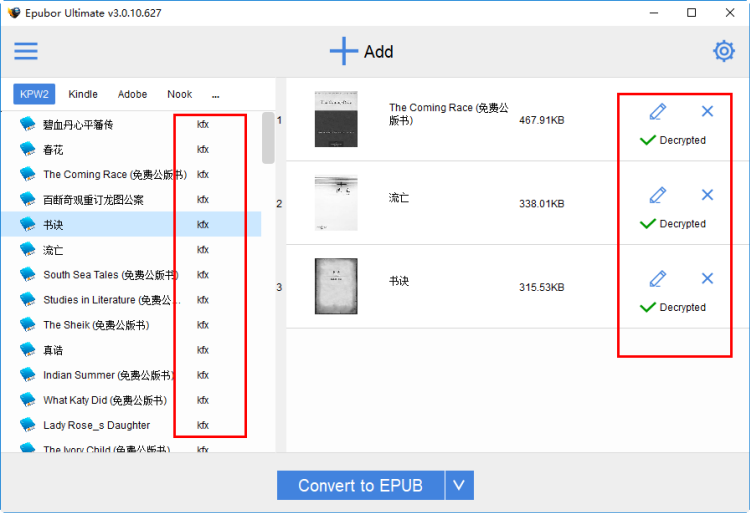Maximize the Epubor Ultimate window
The width and height of the screenshot is (750, 513).
(x=691, y=12)
